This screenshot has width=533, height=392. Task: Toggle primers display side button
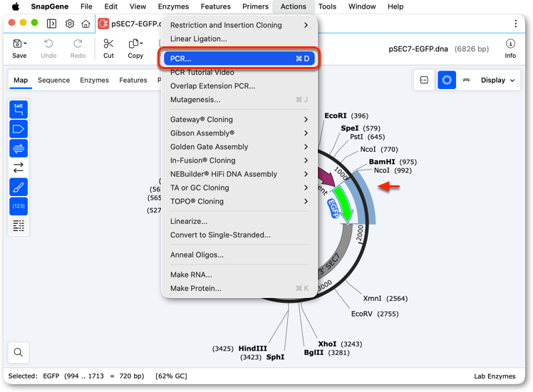(19, 148)
